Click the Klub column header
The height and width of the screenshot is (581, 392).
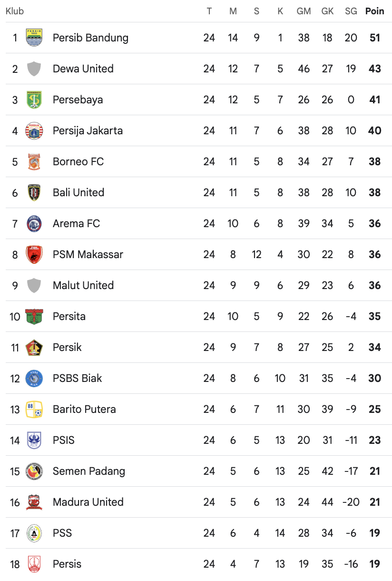(x=15, y=11)
